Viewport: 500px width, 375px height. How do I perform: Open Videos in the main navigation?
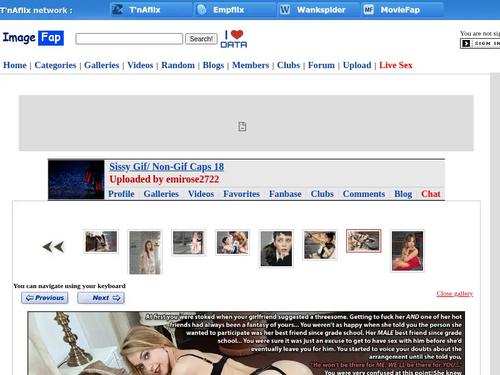click(x=140, y=65)
